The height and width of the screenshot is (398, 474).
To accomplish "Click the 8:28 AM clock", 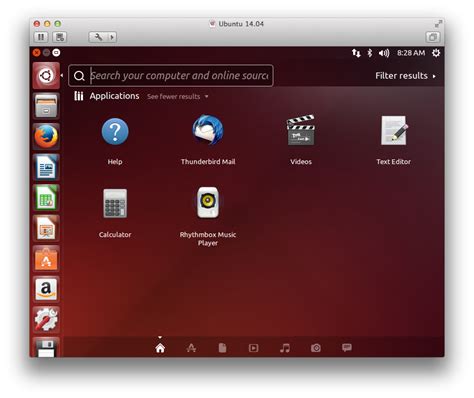I will point(411,53).
